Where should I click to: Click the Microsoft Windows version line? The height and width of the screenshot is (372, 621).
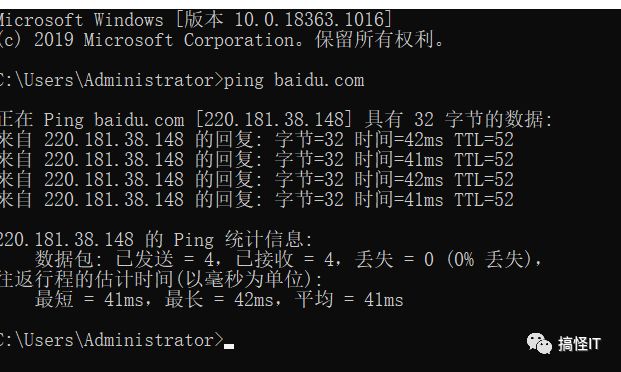coord(196,20)
